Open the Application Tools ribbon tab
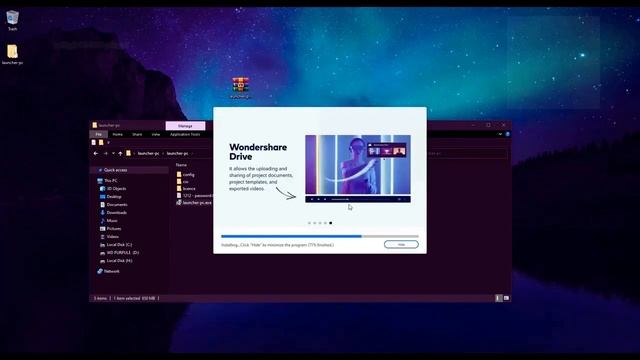This screenshot has height=360, width=640. point(185,134)
